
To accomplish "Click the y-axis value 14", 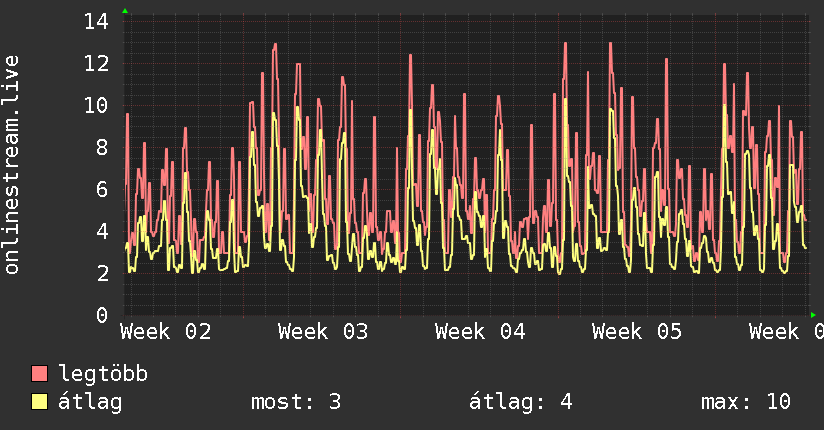I will point(97,22).
